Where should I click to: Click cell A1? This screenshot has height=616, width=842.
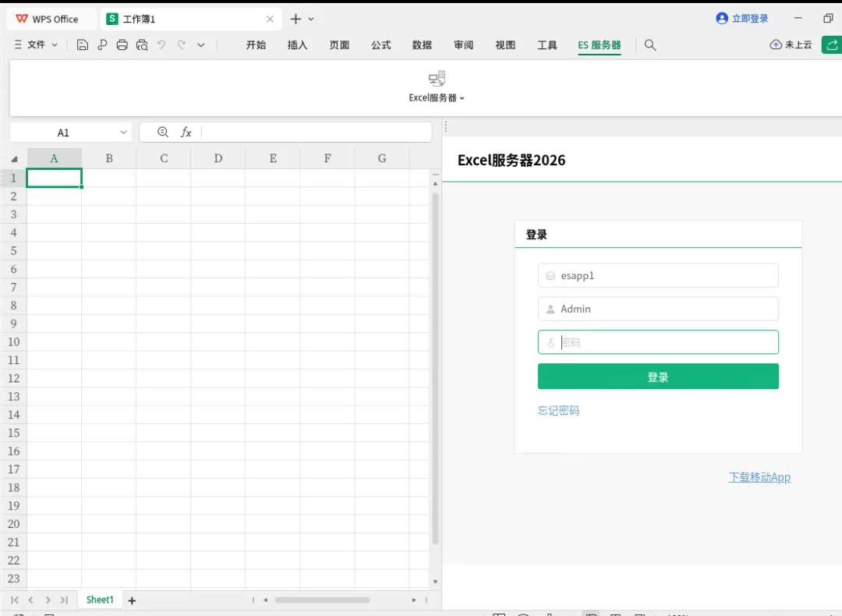click(x=55, y=178)
